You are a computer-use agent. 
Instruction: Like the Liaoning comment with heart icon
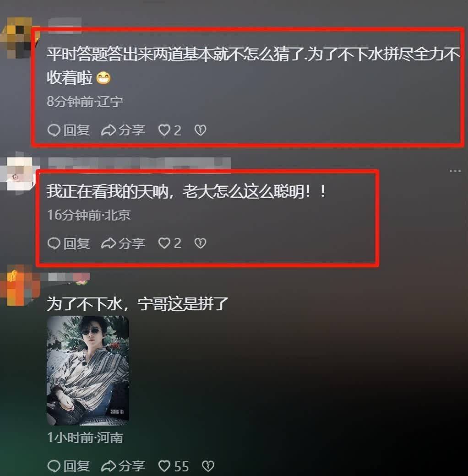(164, 130)
